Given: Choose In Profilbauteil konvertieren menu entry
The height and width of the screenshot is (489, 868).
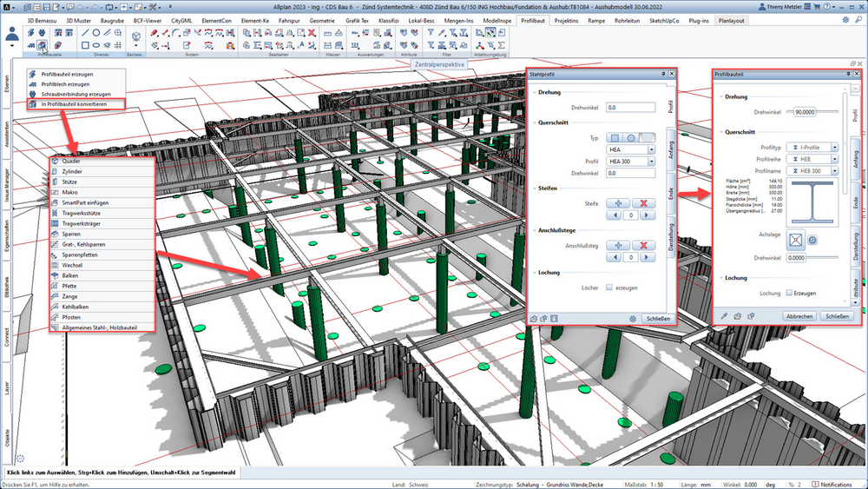Looking at the screenshot, I should pos(76,104).
